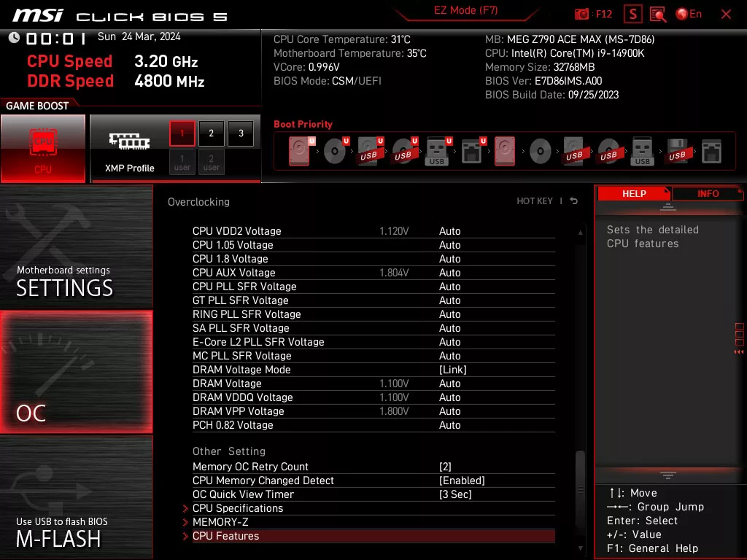Expand CPU Specifications
Viewport: 747px width, 560px height.
tap(238, 508)
